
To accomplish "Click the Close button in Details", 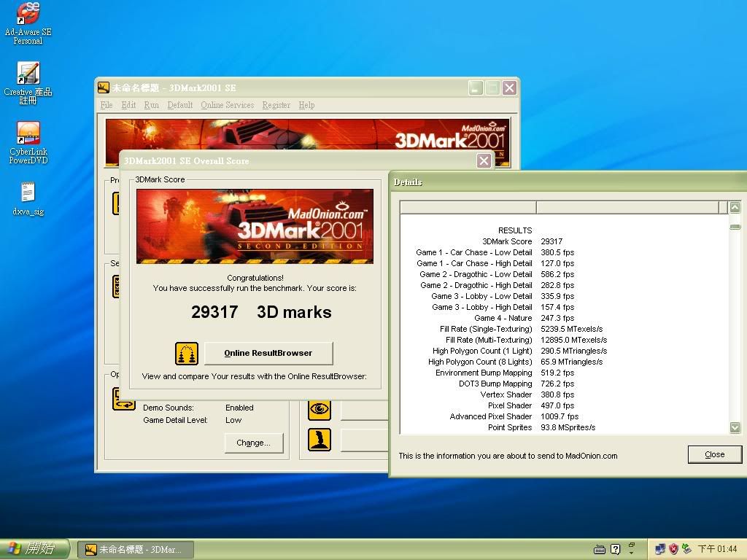I will [x=714, y=454].
